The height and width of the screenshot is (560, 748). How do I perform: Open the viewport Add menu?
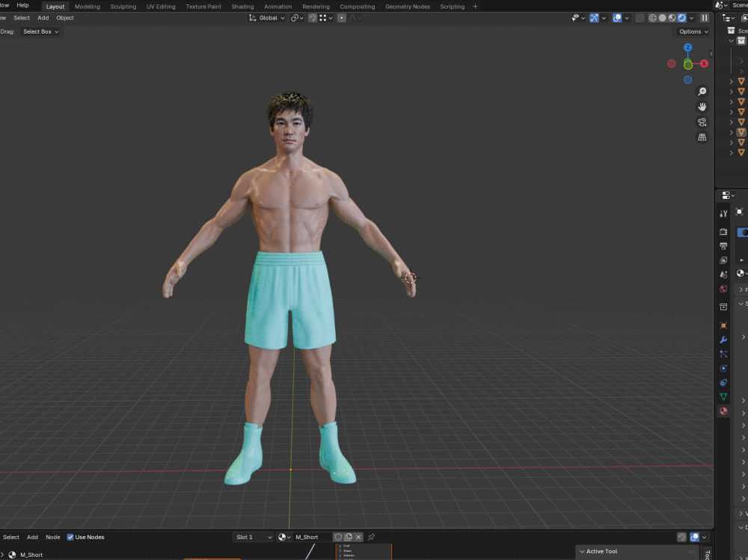[x=43, y=18]
